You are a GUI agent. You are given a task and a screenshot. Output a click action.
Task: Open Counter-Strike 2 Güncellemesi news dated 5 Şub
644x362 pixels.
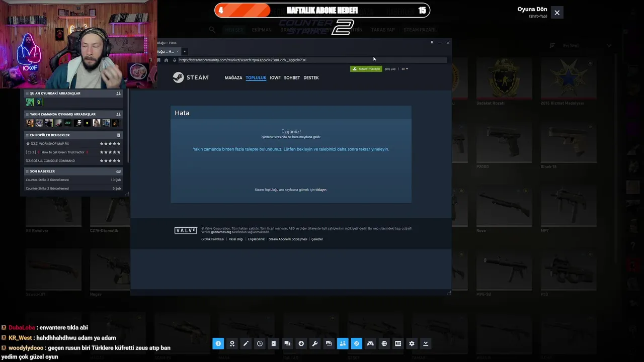point(73,189)
